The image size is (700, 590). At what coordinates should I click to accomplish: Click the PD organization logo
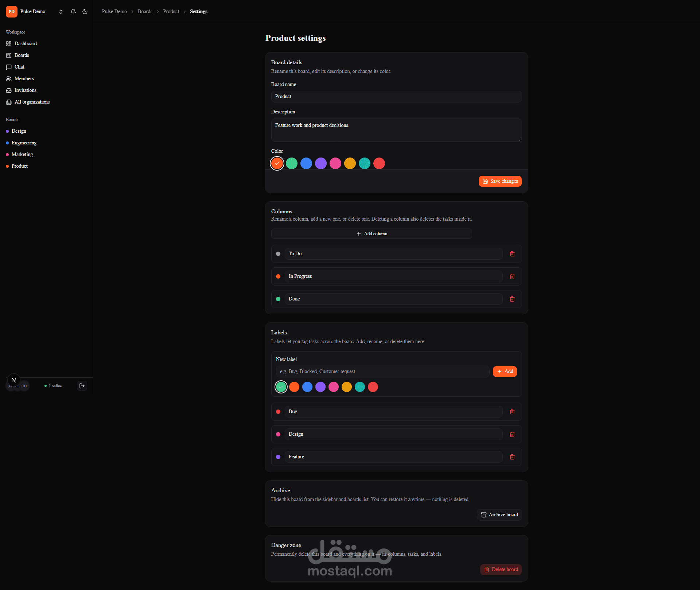12,12
